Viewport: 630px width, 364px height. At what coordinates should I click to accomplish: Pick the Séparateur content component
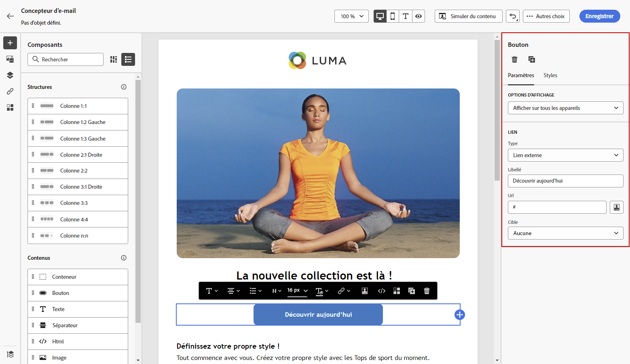coord(78,325)
